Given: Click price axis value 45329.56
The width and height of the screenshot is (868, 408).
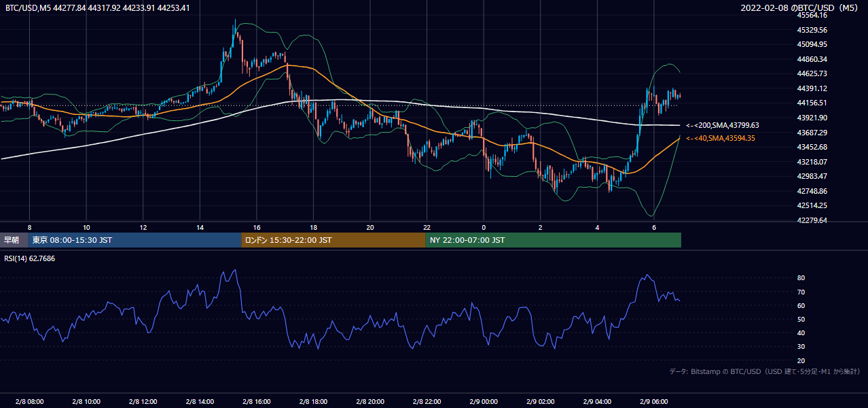Looking at the screenshot, I should 812,30.
